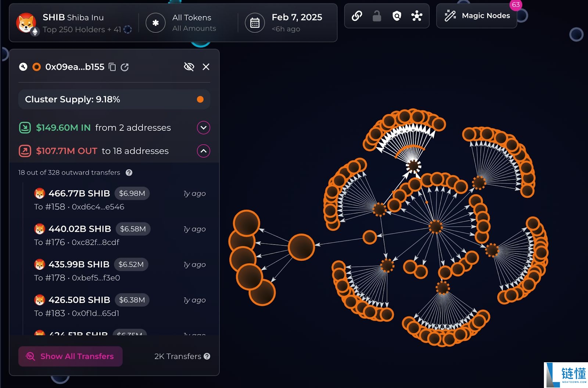Viewport: 588px width, 388px height.
Task: Collapse the $107.71M OUT section
Action: (x=204, y=151)
